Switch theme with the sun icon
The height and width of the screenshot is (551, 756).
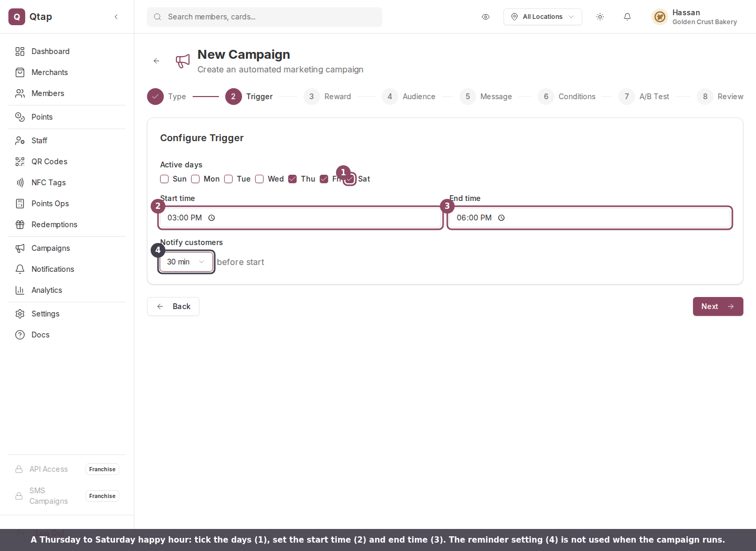(x=600, y=17)
